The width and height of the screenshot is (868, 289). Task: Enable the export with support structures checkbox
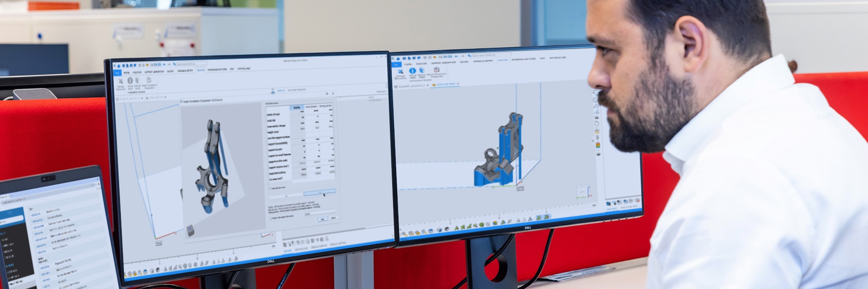(x=271, y=217)
